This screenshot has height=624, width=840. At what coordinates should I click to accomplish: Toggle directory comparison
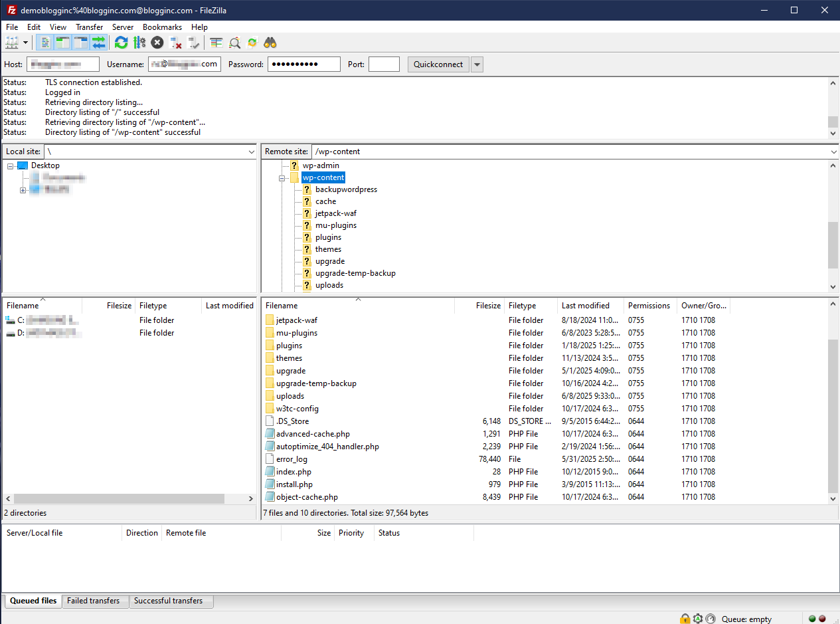click(x=234, y=43)
